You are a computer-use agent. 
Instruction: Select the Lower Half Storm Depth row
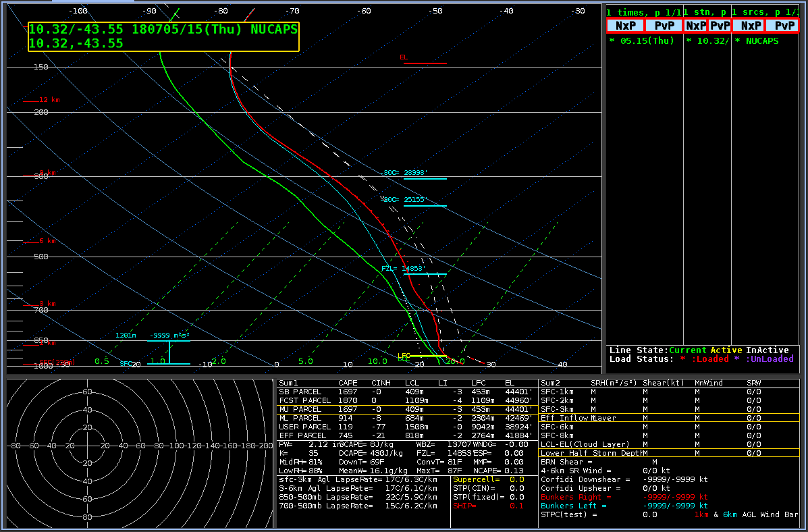pyautogui.click(x=669, y=453)
